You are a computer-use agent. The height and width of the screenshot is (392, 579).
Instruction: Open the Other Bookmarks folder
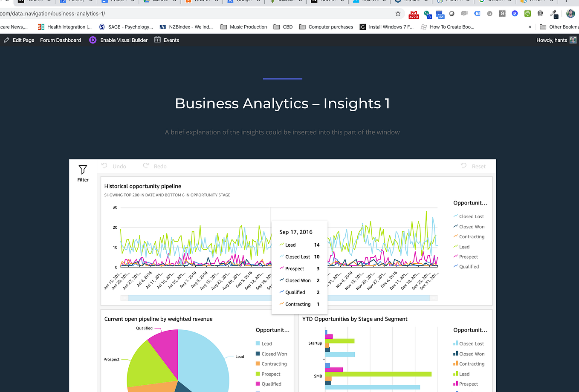(x=559, y=26)
